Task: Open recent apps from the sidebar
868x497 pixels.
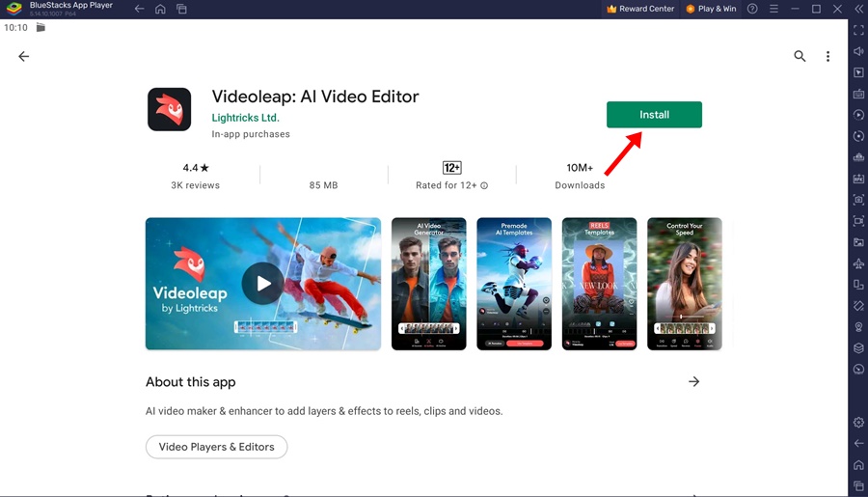Action: click(858, 485)
